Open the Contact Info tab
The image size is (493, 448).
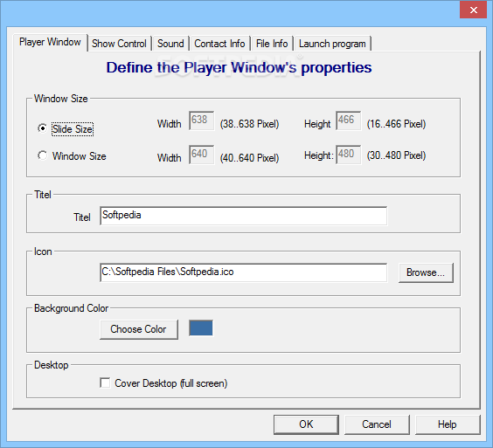(219, 44)
